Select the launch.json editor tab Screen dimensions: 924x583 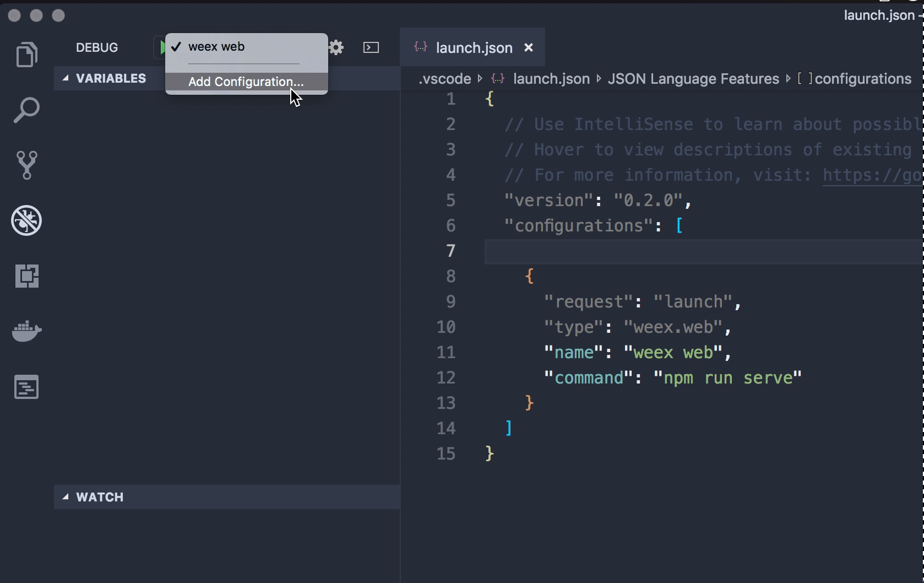(472, 48)
